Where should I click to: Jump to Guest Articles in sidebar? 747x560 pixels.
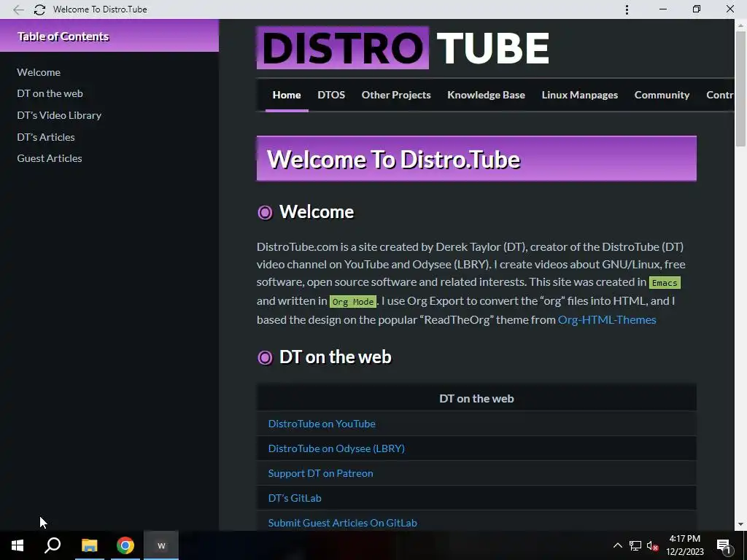coord(49,158)
